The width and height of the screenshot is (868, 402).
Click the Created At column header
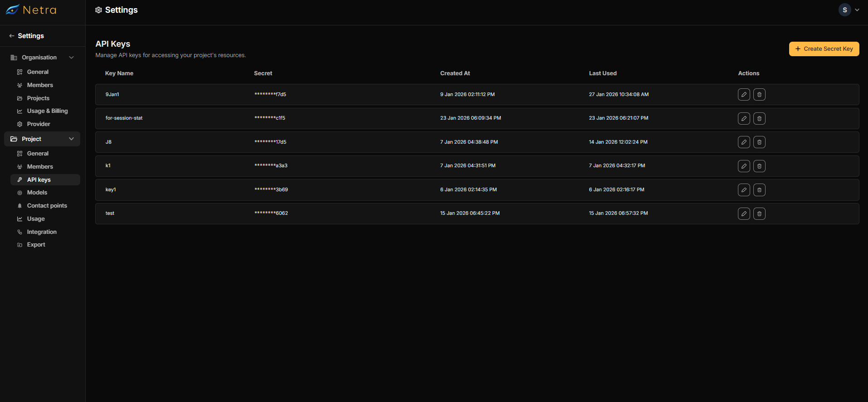[x=455, y=73]
